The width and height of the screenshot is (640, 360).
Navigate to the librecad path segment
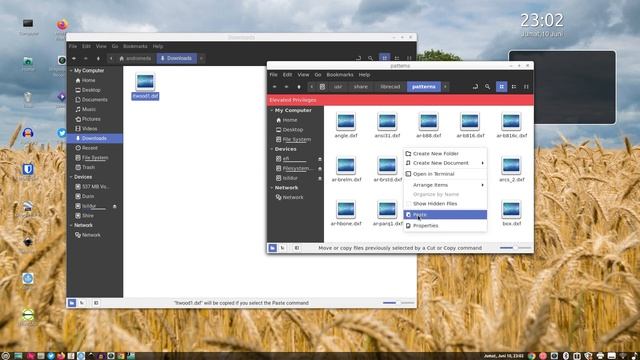[390, 87]
